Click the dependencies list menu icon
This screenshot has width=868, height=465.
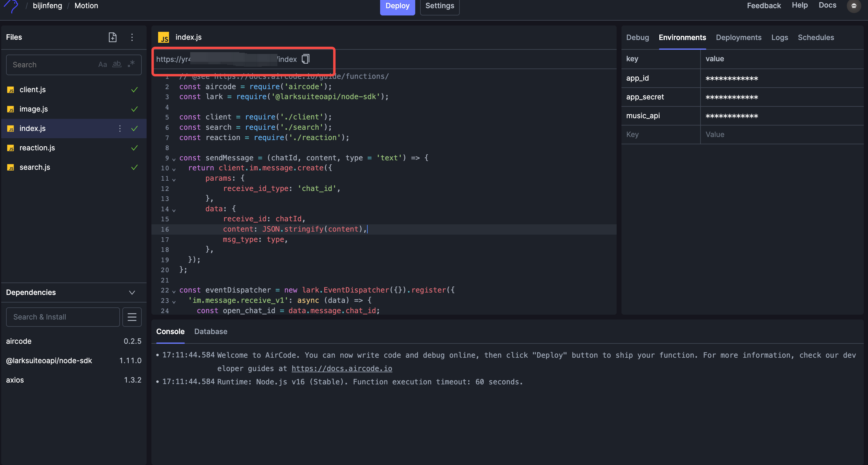(x=132, y=317)
